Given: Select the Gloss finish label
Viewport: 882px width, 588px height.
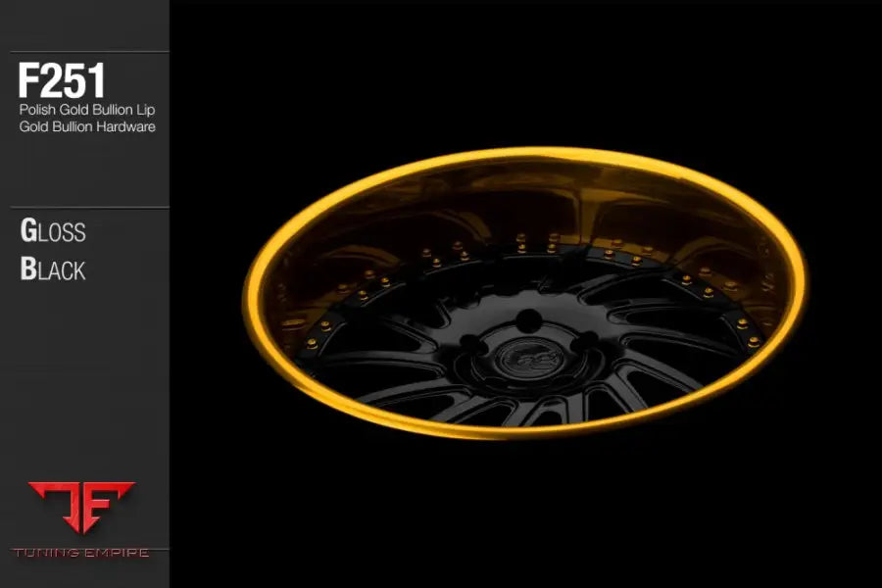Looking at the screenshot, I should click(54, 232).
